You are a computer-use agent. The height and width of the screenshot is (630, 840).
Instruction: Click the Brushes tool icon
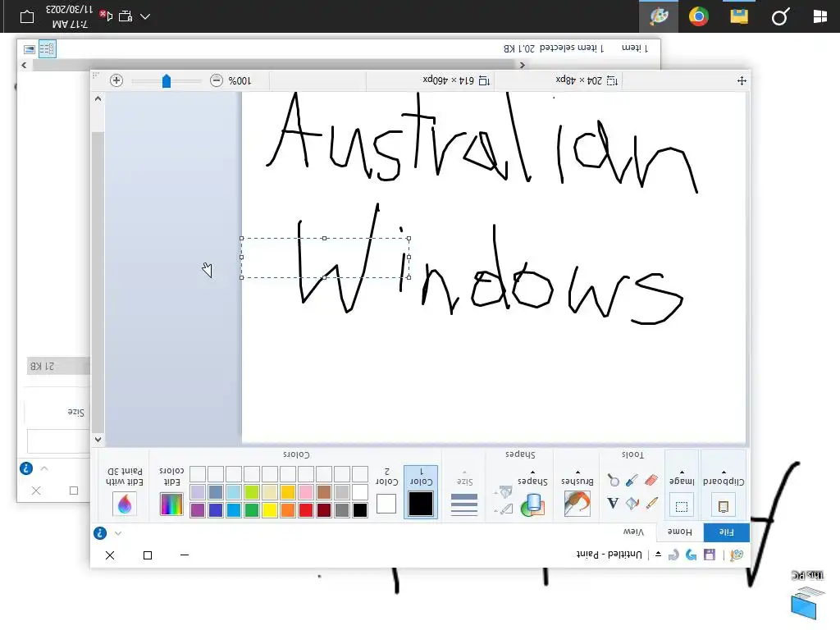click(x=577, y=504)
